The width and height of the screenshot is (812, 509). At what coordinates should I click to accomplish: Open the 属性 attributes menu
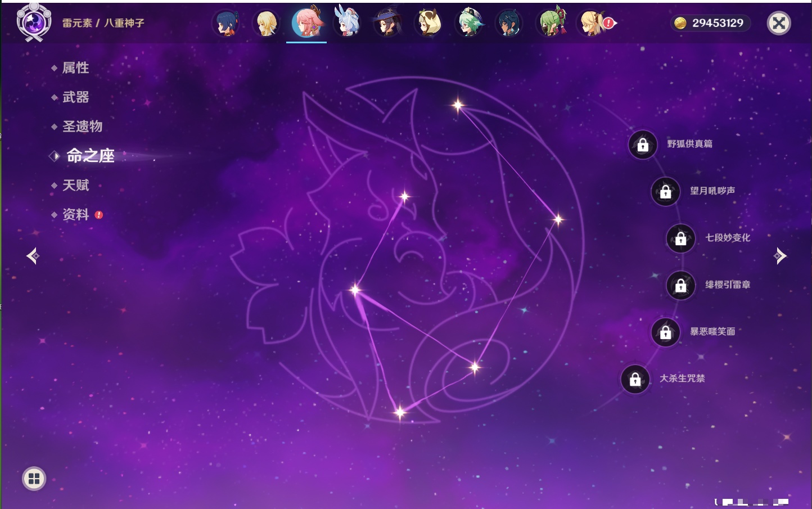pyautogui.click(x=75, y=68)
